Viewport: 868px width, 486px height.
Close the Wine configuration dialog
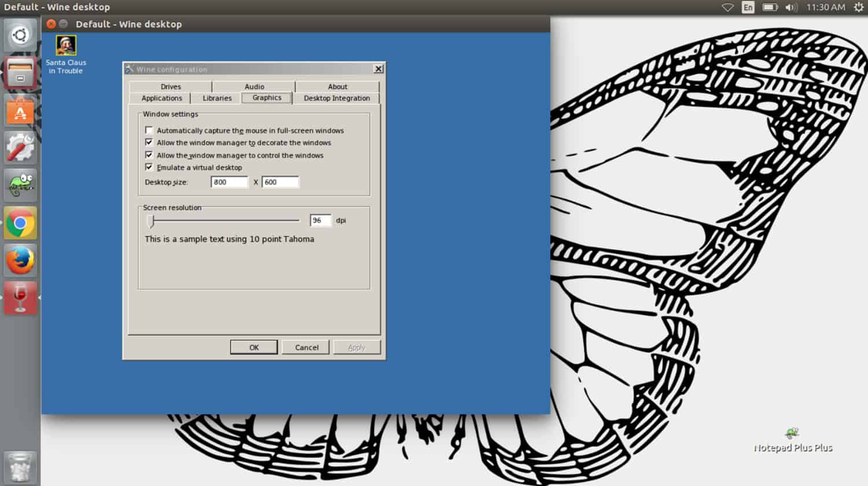tap(378, 69)
